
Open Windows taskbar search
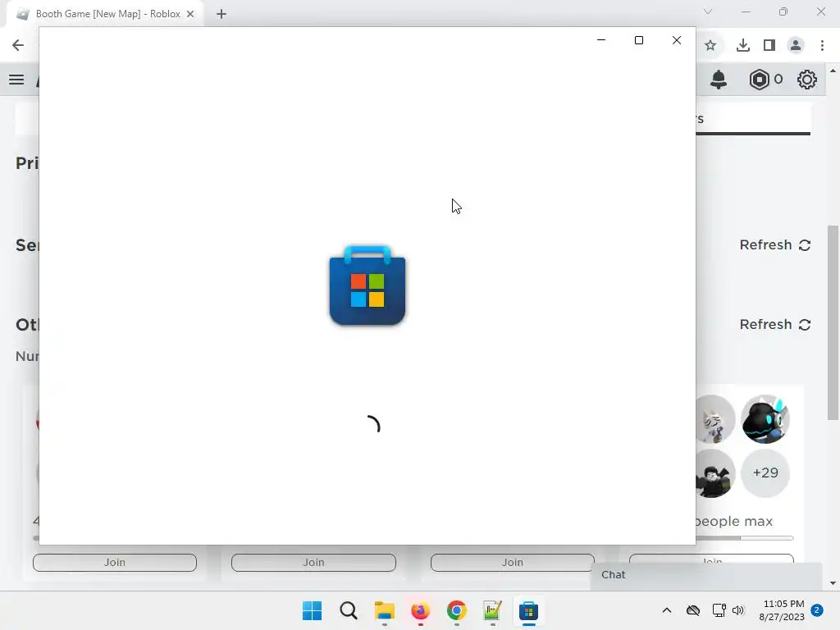[x=348, y=610]
